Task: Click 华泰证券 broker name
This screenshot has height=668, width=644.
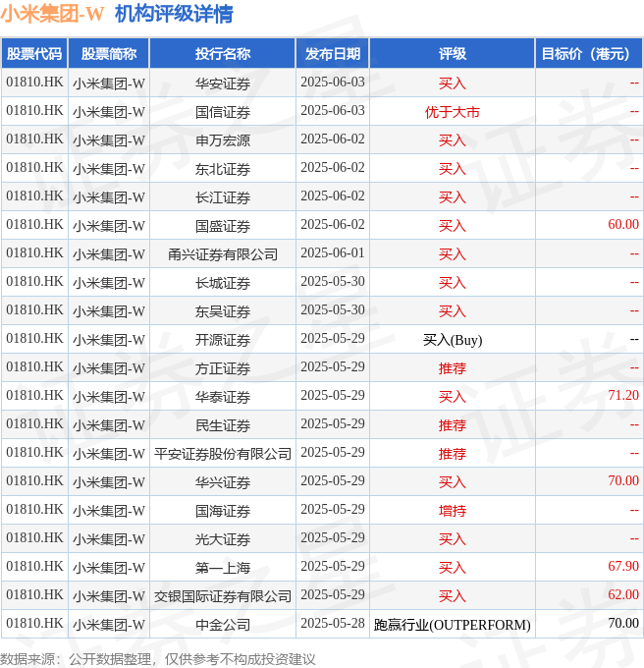Action: pyautogui.click(x=223, y=397)
